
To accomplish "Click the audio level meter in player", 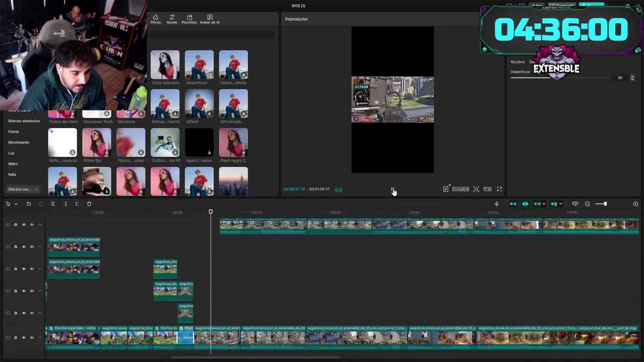I will (x=338, y=190).
